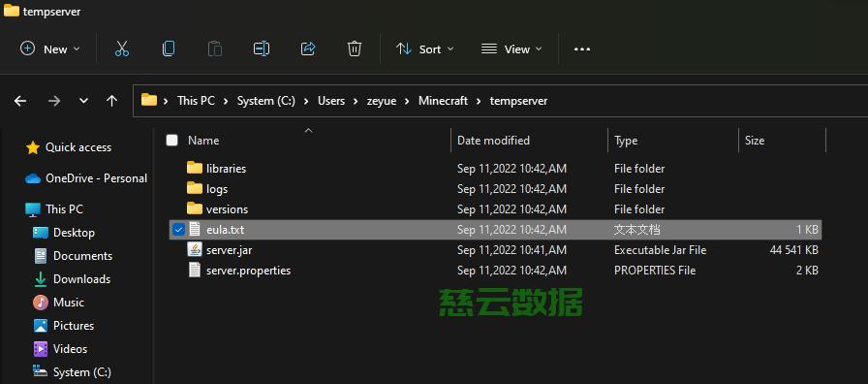Click the server.properties file icon
The image size is (868, 384).
coord(195,270)
